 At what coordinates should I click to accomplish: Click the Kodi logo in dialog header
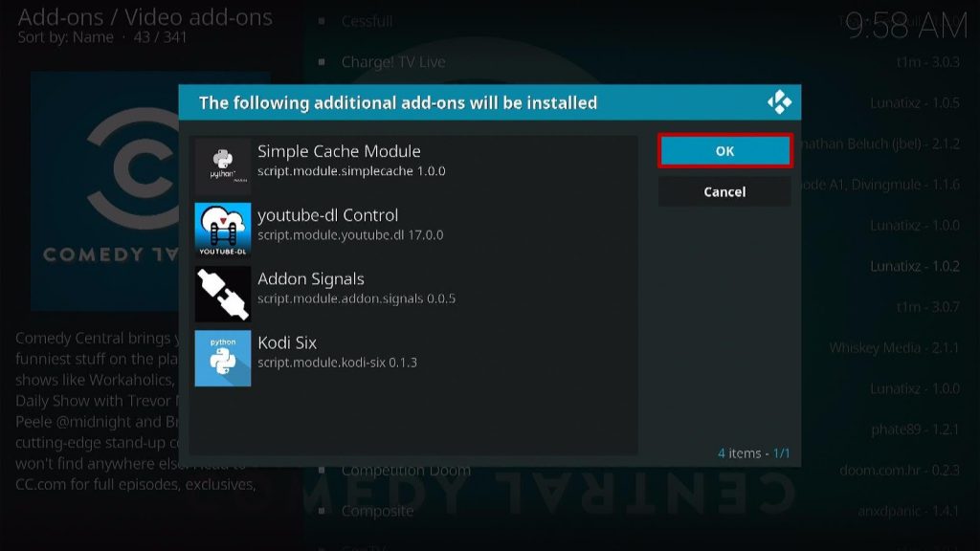779,102
